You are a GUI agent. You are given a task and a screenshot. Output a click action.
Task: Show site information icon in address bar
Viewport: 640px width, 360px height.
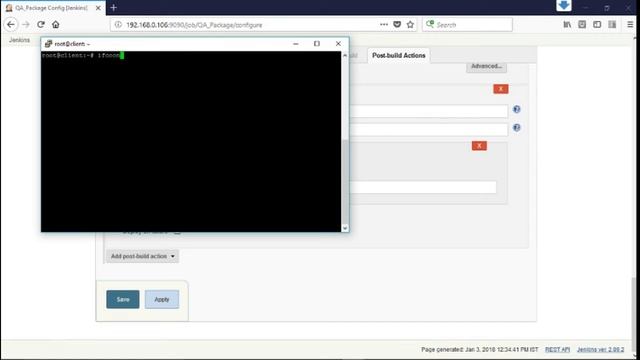[118, 24]
